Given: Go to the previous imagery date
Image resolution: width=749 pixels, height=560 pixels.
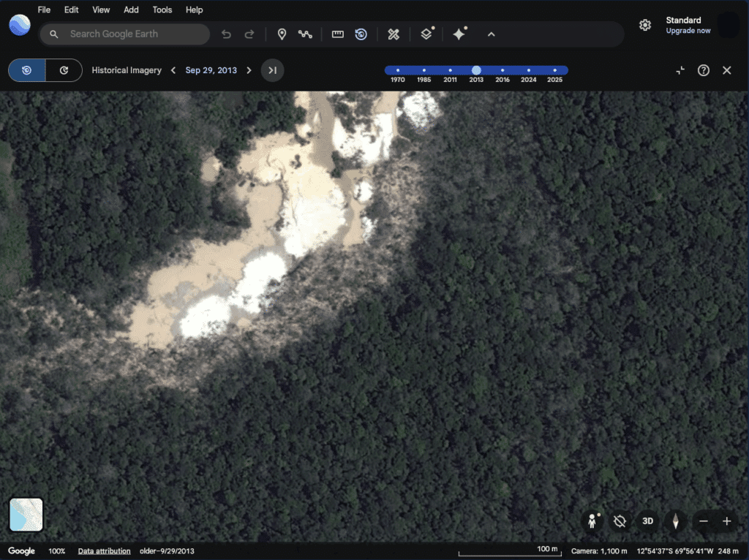Looking at the screenshot, I should (x=173, y=70).
